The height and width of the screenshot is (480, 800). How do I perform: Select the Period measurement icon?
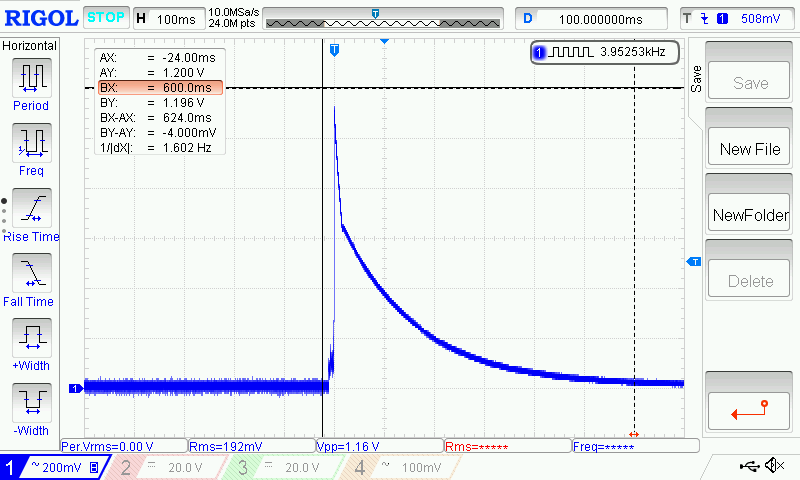(31, 78)
